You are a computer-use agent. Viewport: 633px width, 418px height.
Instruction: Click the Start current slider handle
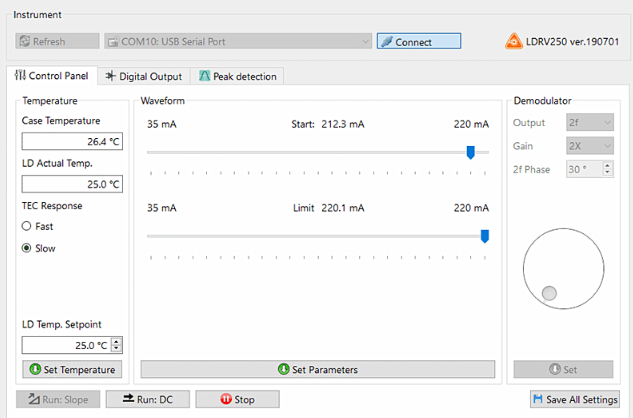click(x=470, y=153)
